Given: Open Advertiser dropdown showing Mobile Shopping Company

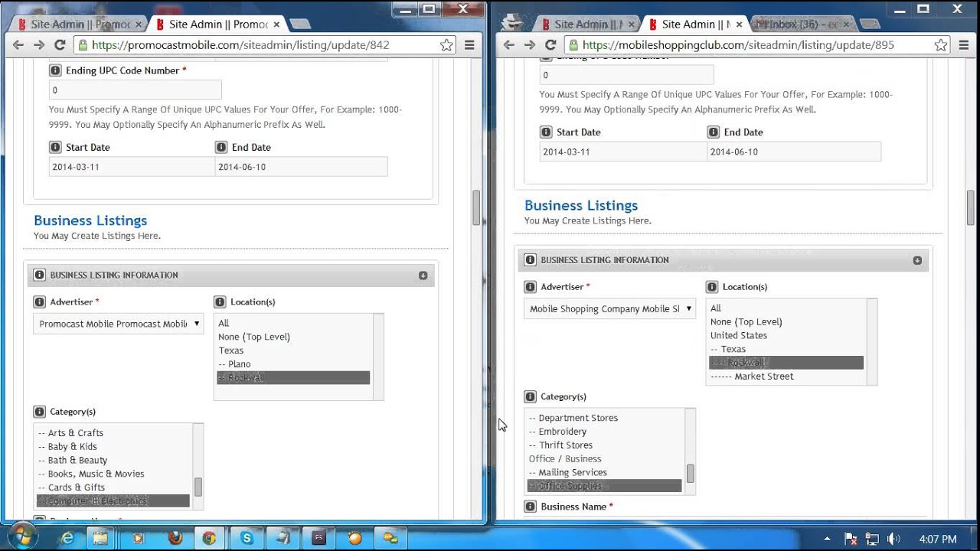Looking at the screenshot, I should click(x=609, y=309).
